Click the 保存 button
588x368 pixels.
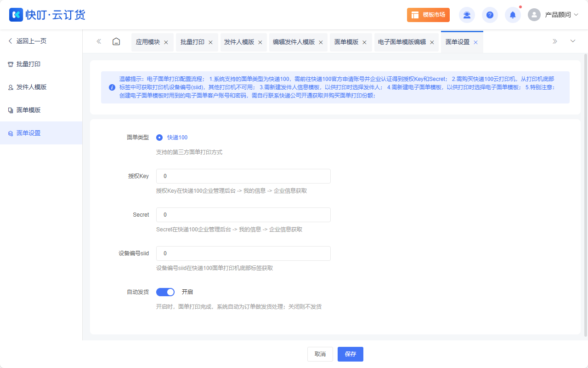351,354
